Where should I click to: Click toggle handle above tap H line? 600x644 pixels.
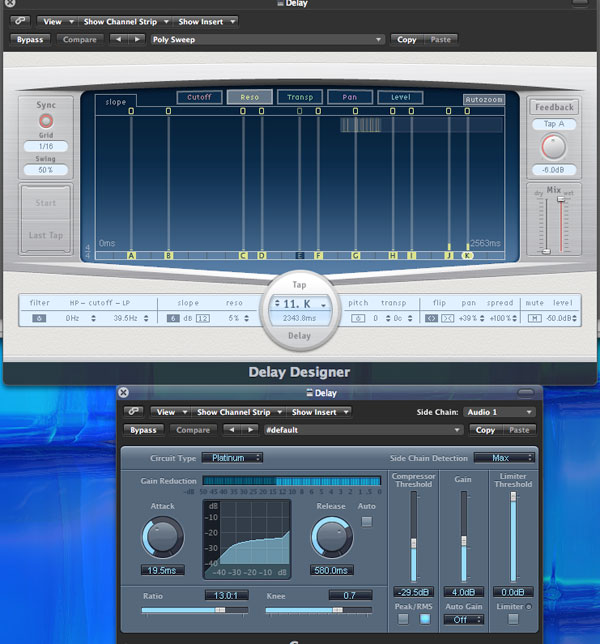(393, 111)
